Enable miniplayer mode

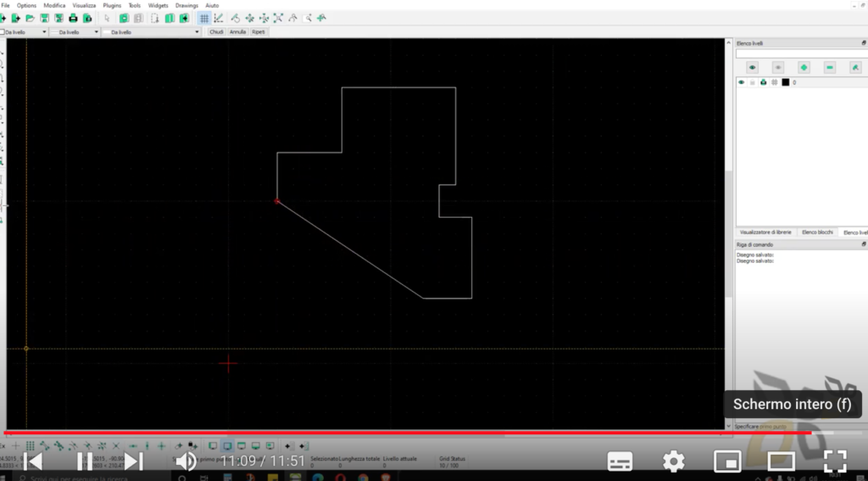tap(726, 461)
